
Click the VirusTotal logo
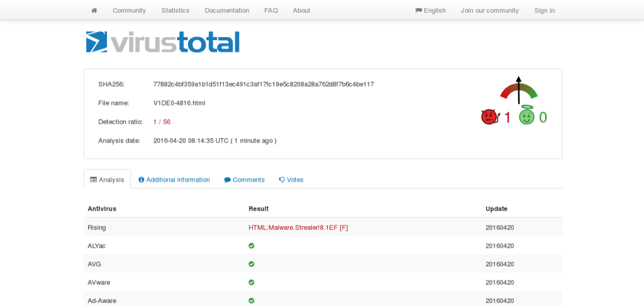(163, 42)
